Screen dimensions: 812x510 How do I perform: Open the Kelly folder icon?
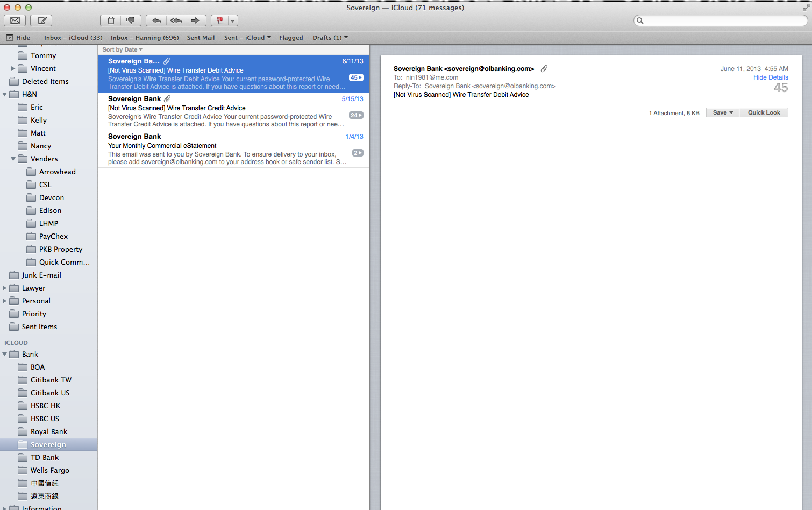[23, 120]
